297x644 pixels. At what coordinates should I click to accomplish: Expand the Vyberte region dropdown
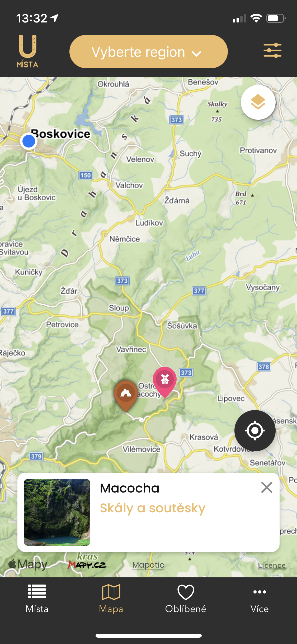(148, 52)
